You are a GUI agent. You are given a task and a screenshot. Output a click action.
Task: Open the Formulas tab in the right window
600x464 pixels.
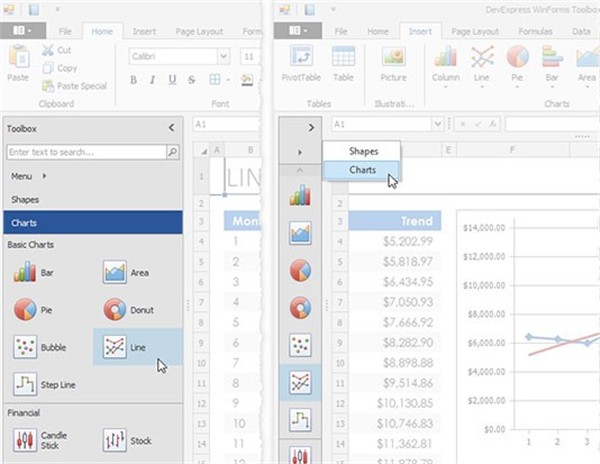pos(535,31)
